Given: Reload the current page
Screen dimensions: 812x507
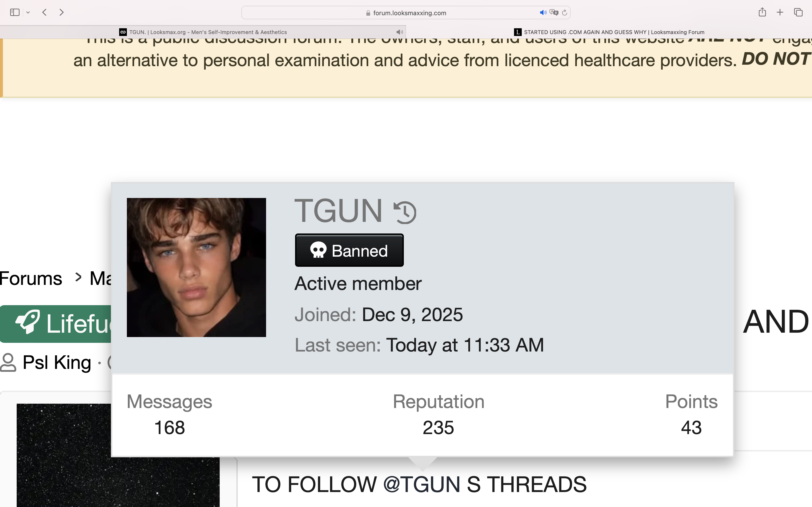Looking at the screenshot, I should [565, 13].
